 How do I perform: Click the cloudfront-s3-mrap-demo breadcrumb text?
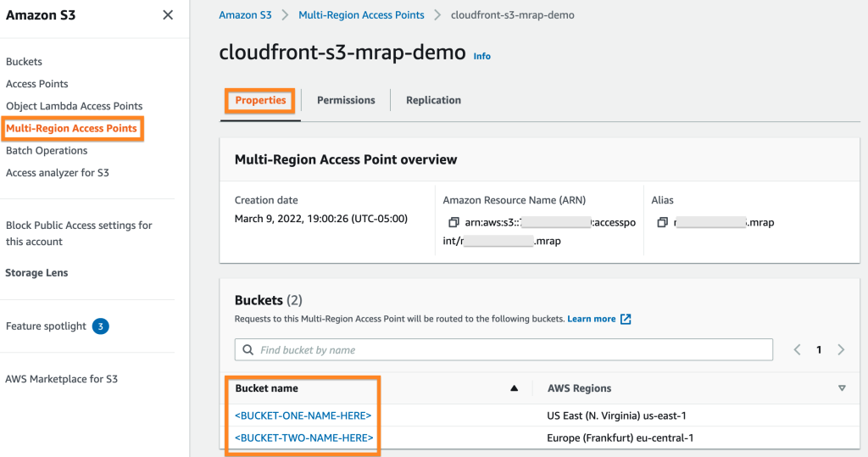tap(513, 15)
